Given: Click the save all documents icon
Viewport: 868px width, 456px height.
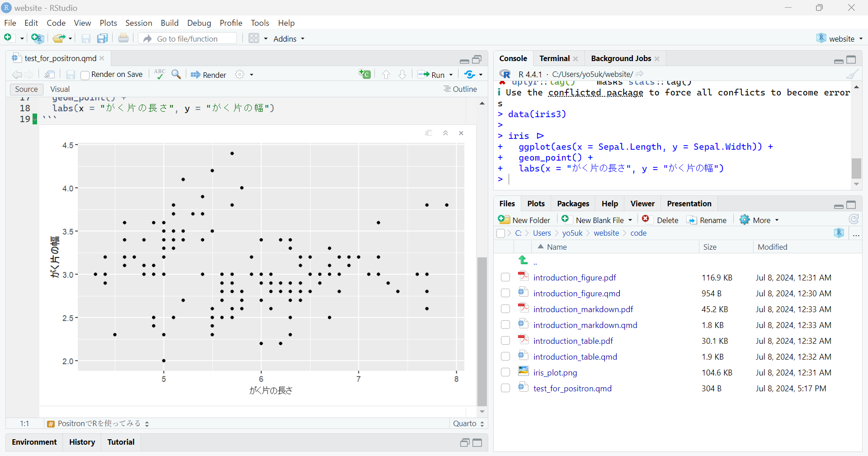Looking at the screenshot, I should [103, 38].
